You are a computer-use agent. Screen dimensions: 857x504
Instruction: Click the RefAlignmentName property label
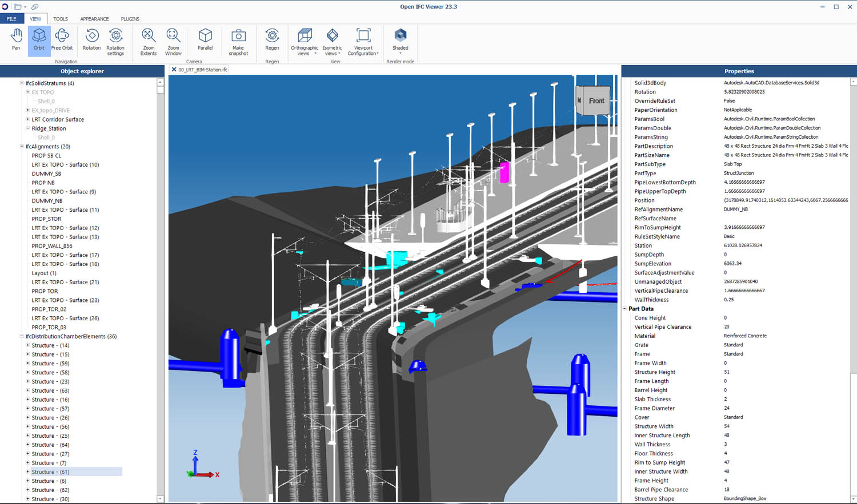coord(658,209)
